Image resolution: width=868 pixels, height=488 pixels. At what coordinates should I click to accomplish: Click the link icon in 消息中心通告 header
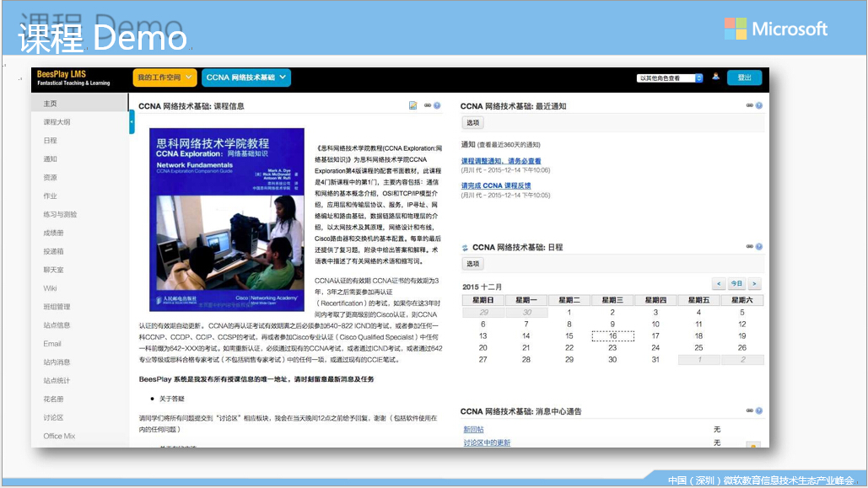click(x=750, y=410)
